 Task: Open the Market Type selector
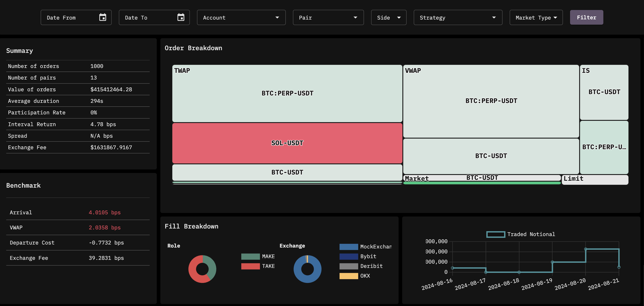536,18
